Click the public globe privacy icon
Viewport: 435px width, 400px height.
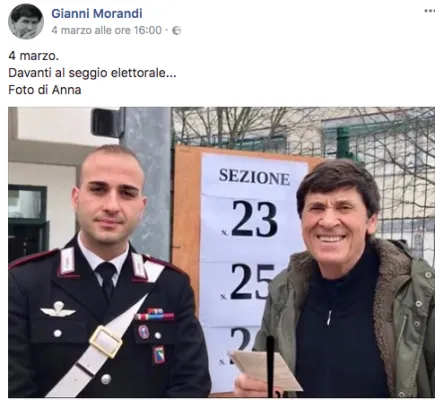tap(176, 31)
